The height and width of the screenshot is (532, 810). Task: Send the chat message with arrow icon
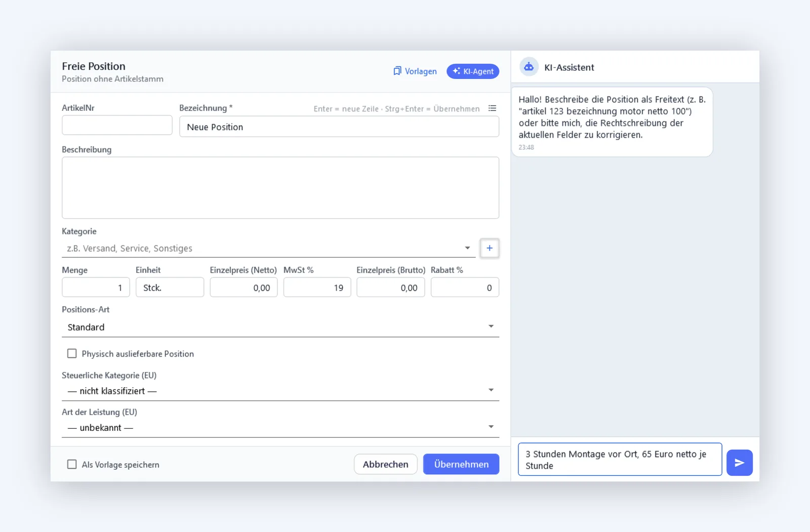pyautogui.click(x=740, y=463)
